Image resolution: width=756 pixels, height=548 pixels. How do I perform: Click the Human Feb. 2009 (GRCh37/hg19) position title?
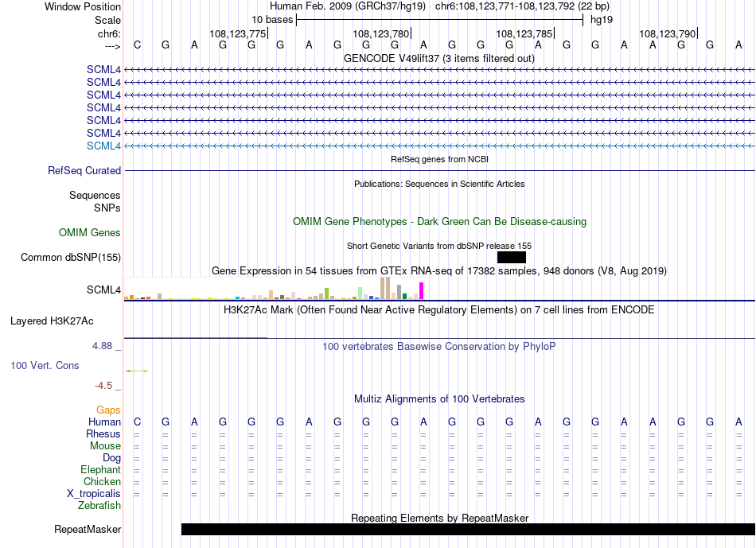coord(348,6)
